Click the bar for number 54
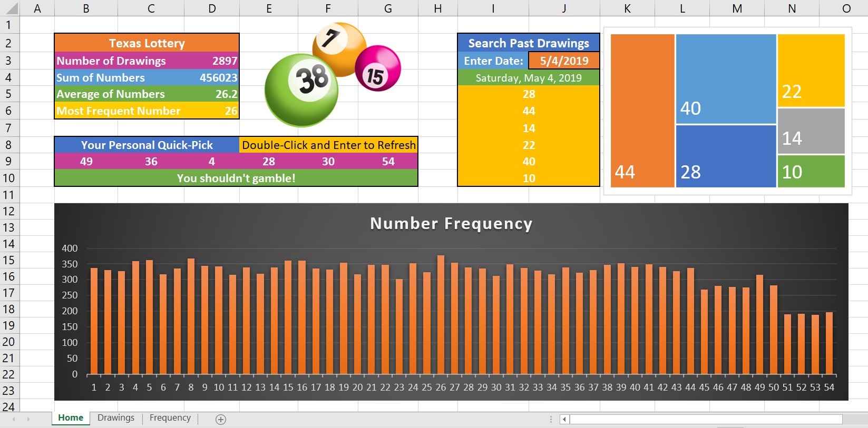Screen dimensions: 868x428 (x=829, y=343)
